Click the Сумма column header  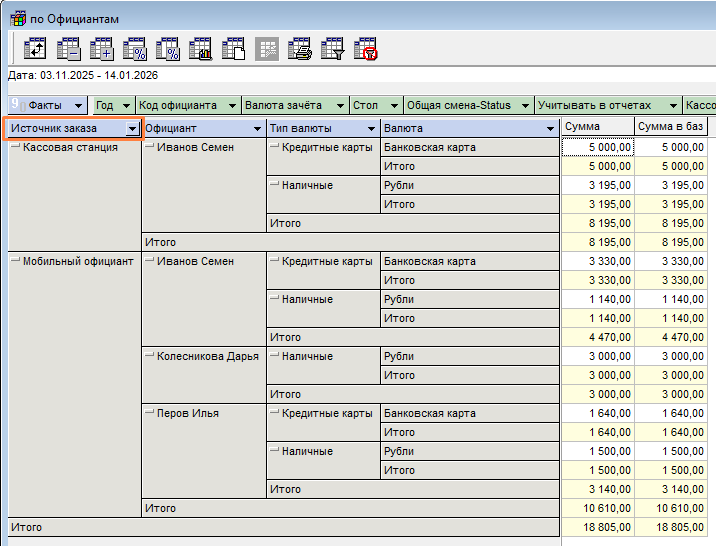(x=596, y=126)
